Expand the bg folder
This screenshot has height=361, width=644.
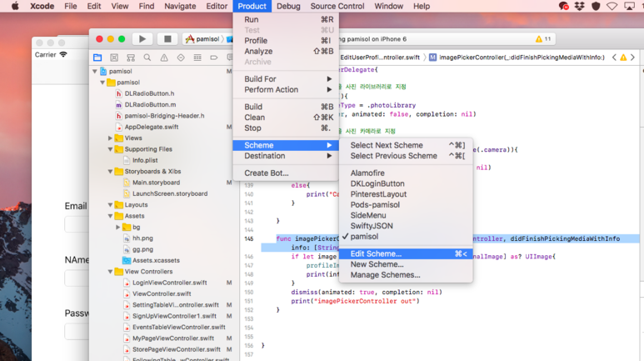pyautogui.click(x=117, y=227)
